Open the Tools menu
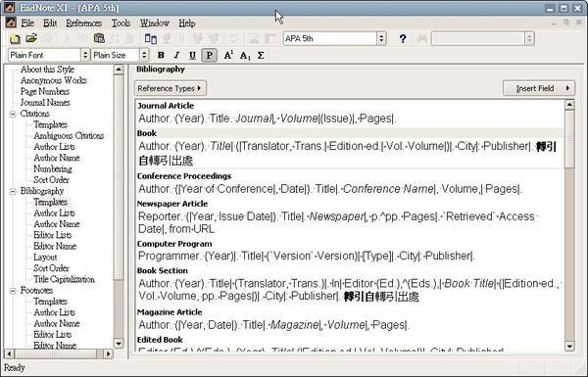The image size is (588, 377). (121, 24)
